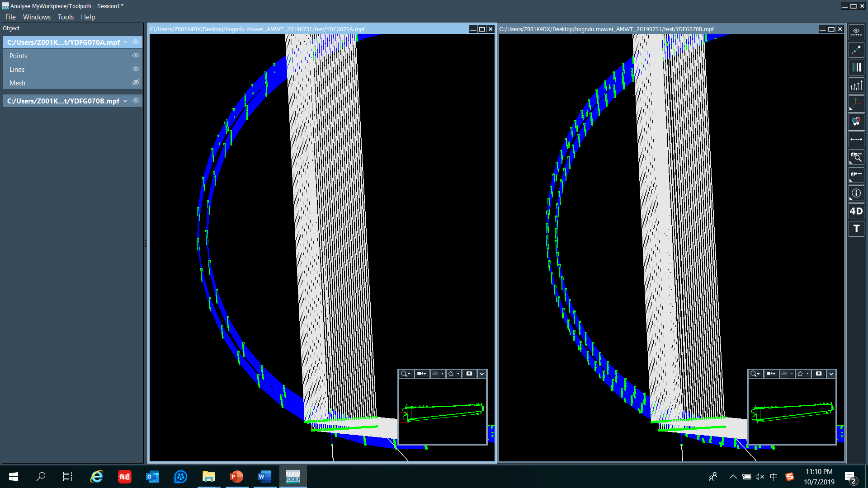This screenshot has height=488, width=868.
Task: Open the colored points display tool
Action: [x=856, y=50]
